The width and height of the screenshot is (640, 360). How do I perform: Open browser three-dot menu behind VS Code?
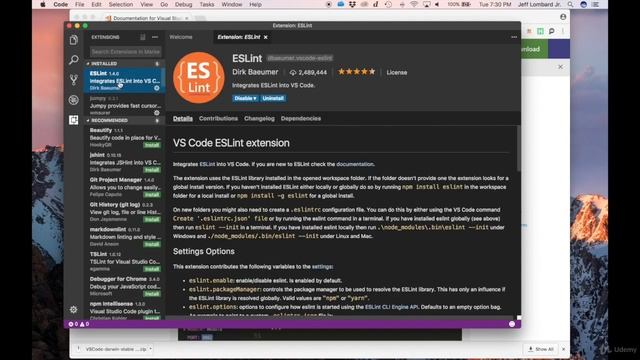click(x=562, y=31)
